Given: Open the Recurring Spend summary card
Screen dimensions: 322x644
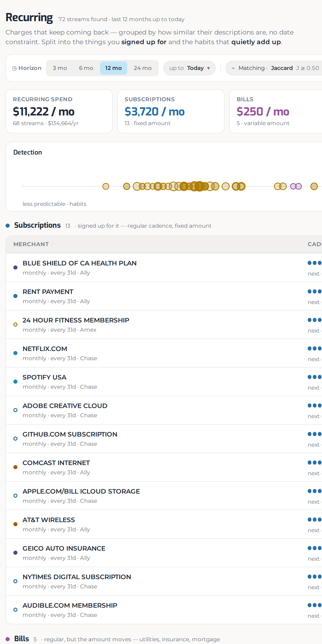Looking at the screenshot, I should click(x=59, y=111).
